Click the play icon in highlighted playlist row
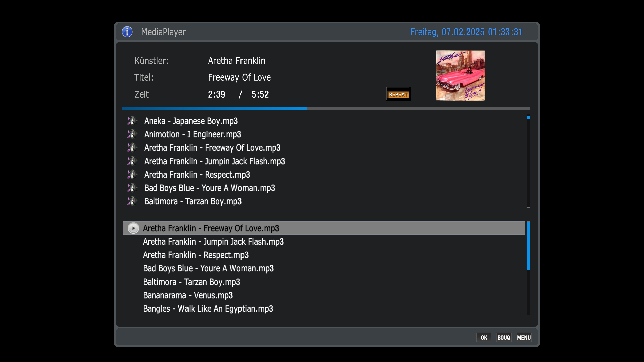 tap(133, 228)
